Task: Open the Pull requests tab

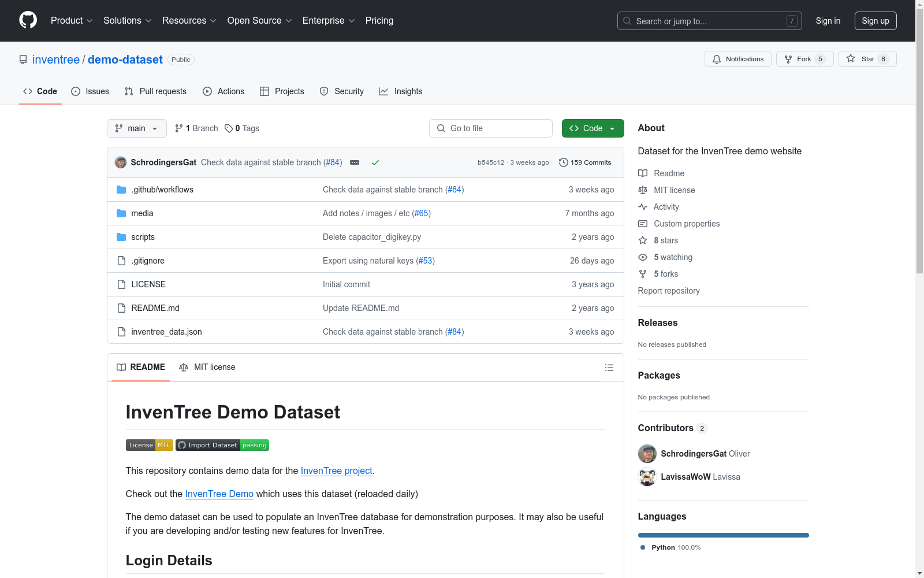Action: coord(155,91)
